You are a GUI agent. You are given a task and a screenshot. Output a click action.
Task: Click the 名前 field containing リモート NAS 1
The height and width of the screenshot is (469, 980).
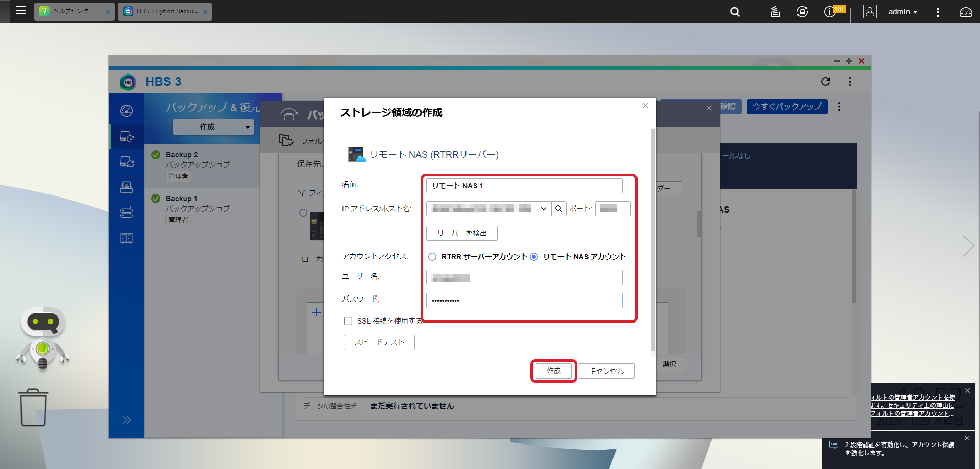[x=524, y=186]
